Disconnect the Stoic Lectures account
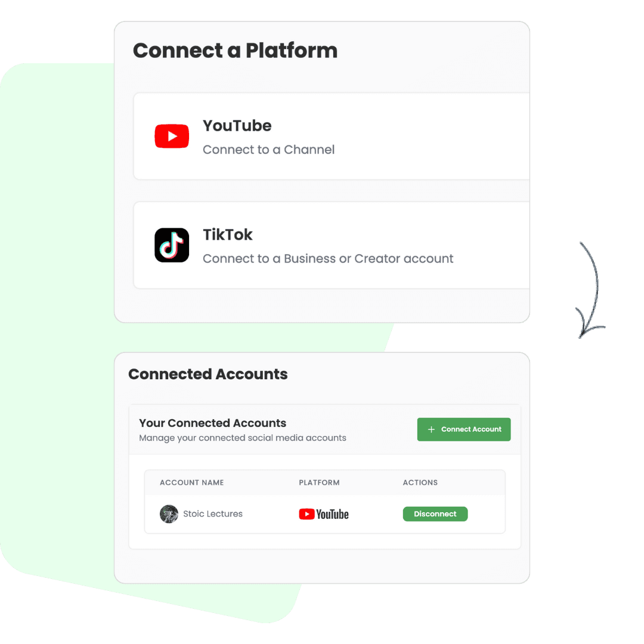The image size is (644, 644). coord(435,514)
